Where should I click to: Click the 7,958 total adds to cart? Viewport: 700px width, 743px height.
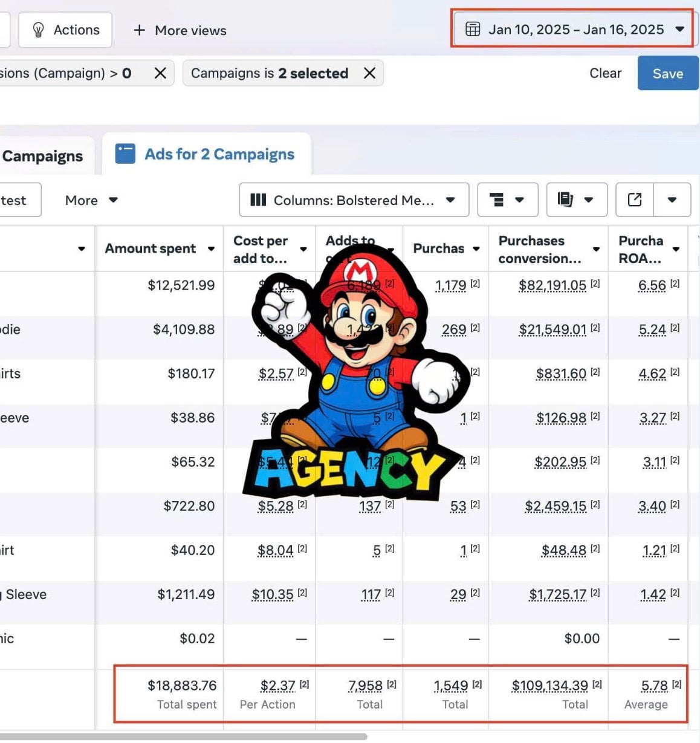[365, 686]
